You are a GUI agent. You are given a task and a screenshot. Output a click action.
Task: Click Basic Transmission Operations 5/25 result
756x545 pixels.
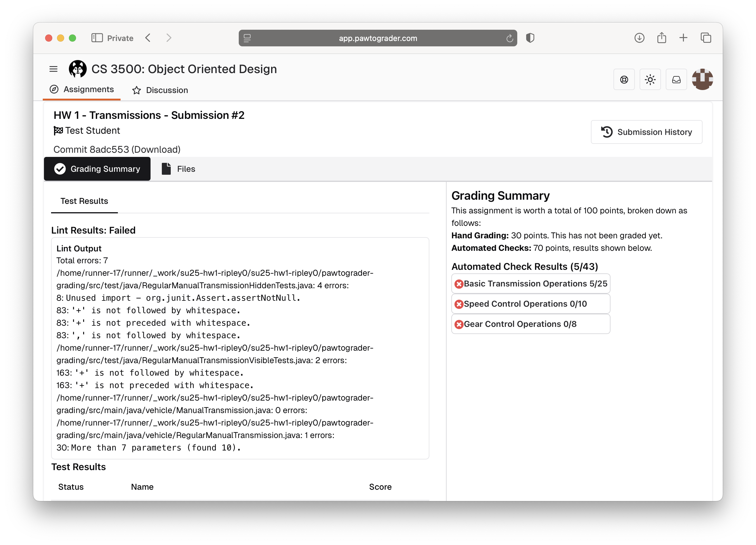coord(531,284)
